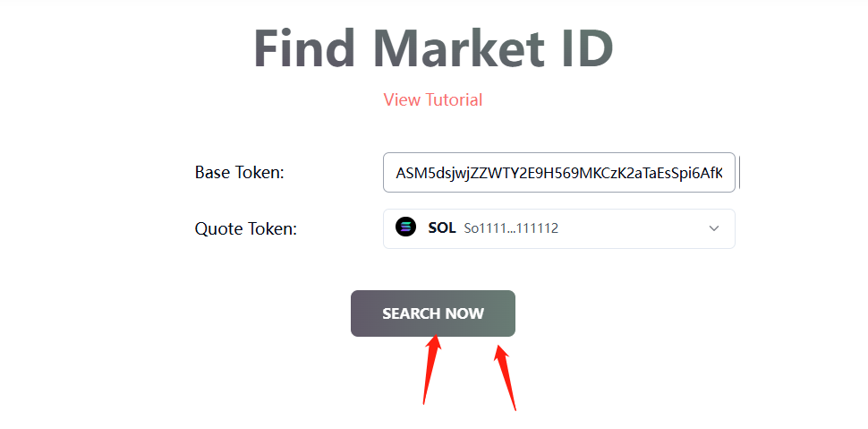Open the View Tutorial link
The height and width of the screenshot is (429, 868).
[432, 99]
